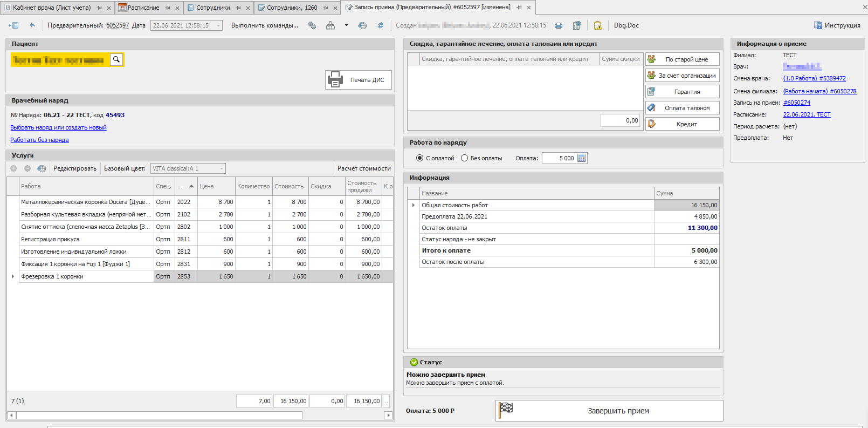
Task: Click the undo arrow in toolbar
Action: [32, 25]
